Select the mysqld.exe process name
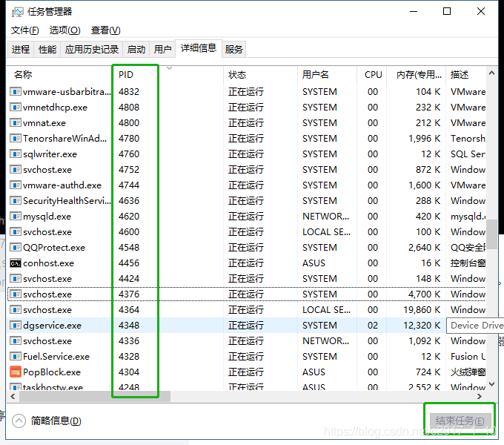The width and height of the screenshot is (504, 445). tap(47, 217)
